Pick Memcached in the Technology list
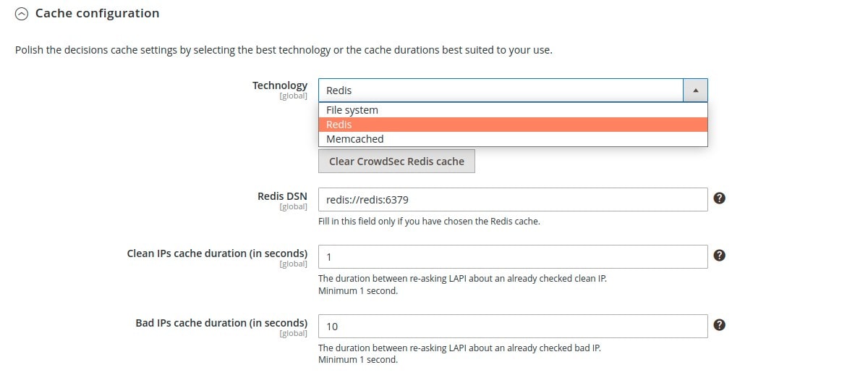This screenshot has height=378, width=868. (x=513, y=139)
